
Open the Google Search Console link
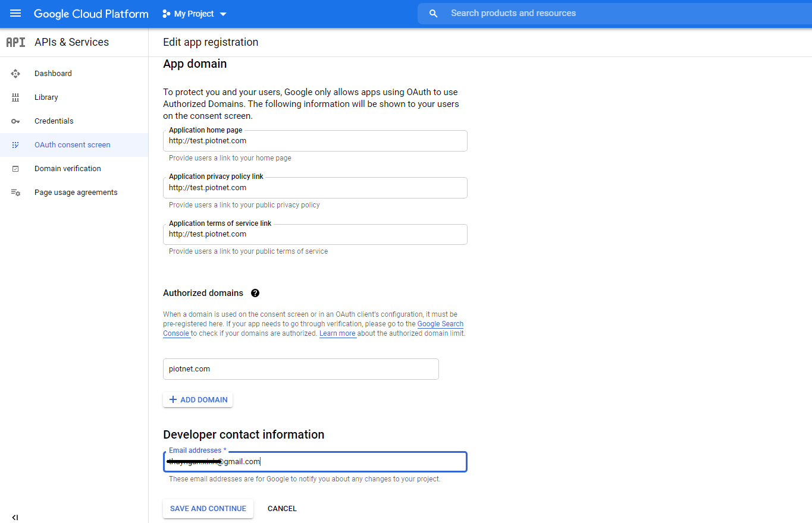pos(440,324)
